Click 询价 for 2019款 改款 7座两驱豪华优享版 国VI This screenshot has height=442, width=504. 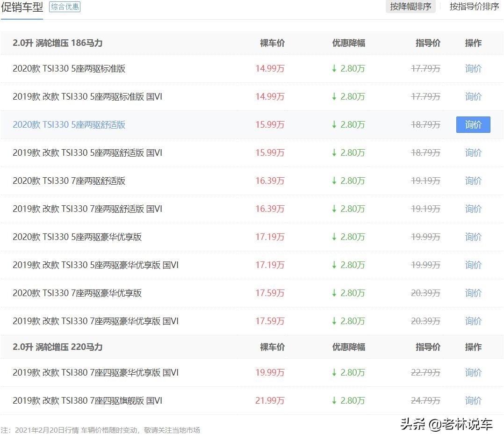click(473, 321)
